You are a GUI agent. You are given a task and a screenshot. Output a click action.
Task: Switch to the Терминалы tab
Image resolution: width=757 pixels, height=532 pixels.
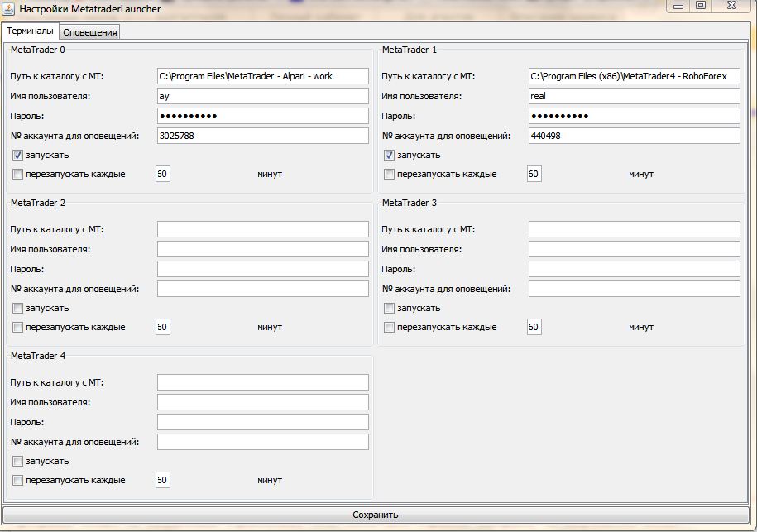tap(30, 31)
